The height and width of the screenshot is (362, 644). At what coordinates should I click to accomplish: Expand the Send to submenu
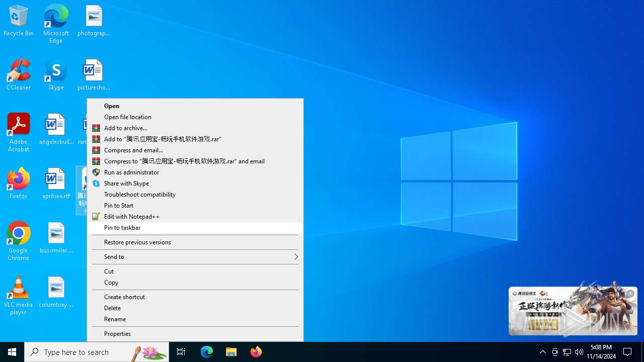195,257
